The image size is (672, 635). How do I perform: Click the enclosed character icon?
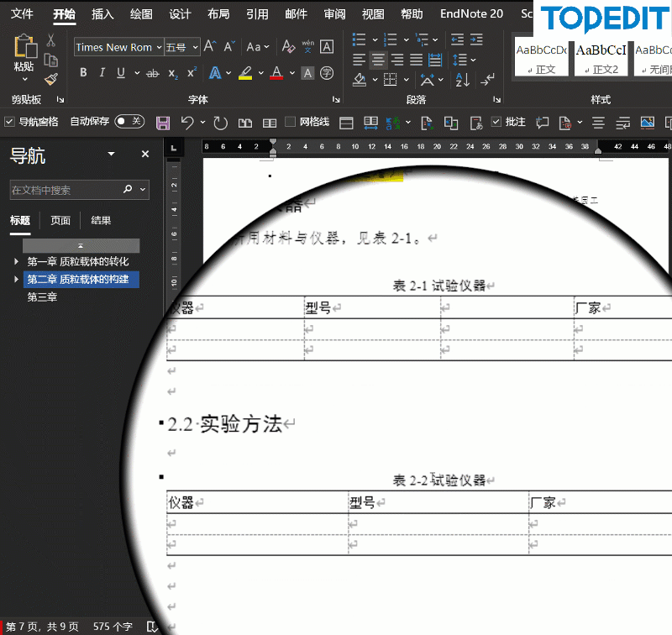(327, 73)
